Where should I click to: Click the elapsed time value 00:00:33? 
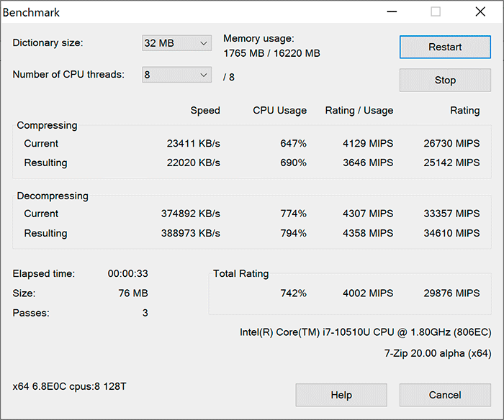tap(127, 273)
